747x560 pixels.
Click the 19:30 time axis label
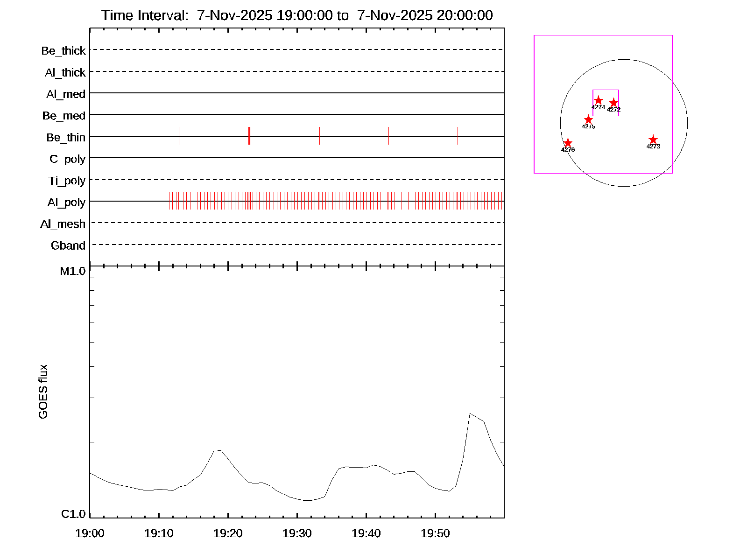(297, 533)
